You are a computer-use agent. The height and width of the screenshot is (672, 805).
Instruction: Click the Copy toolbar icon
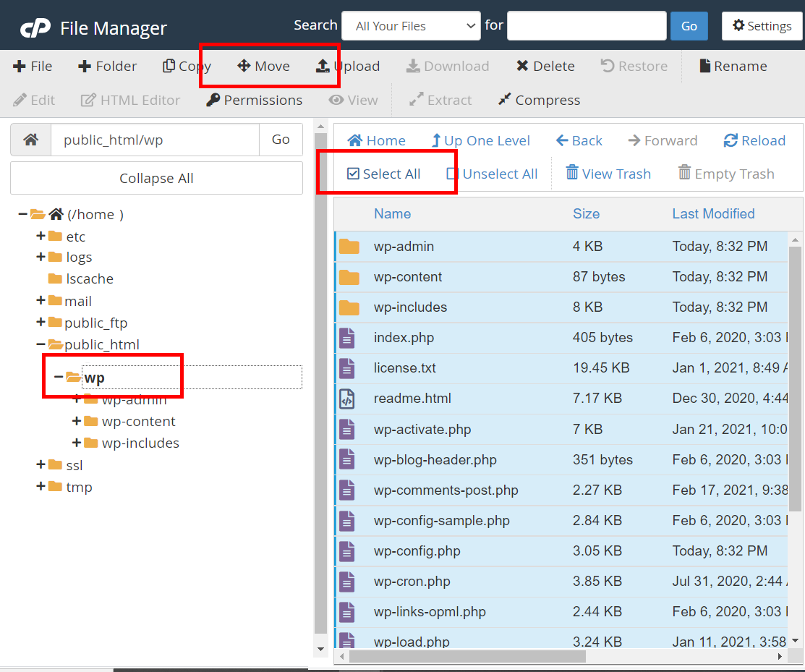click(x=169, y=66)
